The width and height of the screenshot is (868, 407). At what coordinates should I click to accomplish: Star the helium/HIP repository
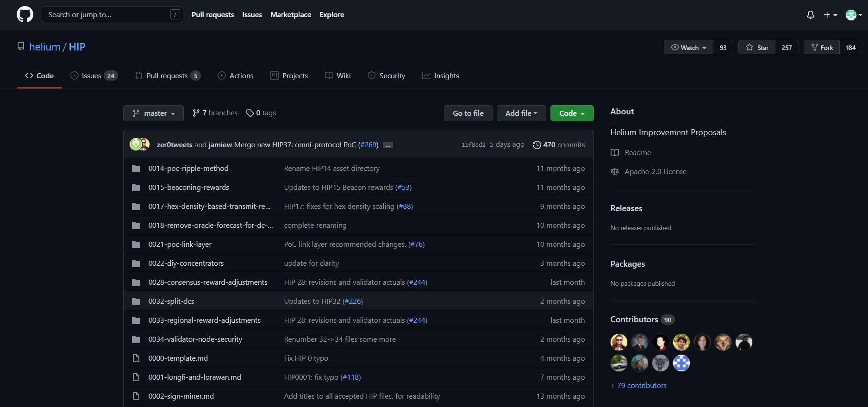point(757,47)
